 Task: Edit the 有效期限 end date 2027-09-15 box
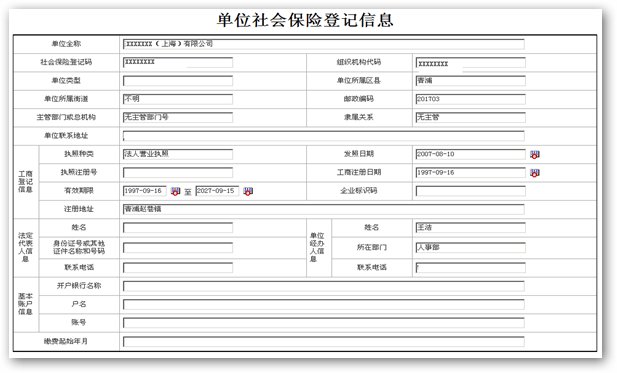point(217,191)
